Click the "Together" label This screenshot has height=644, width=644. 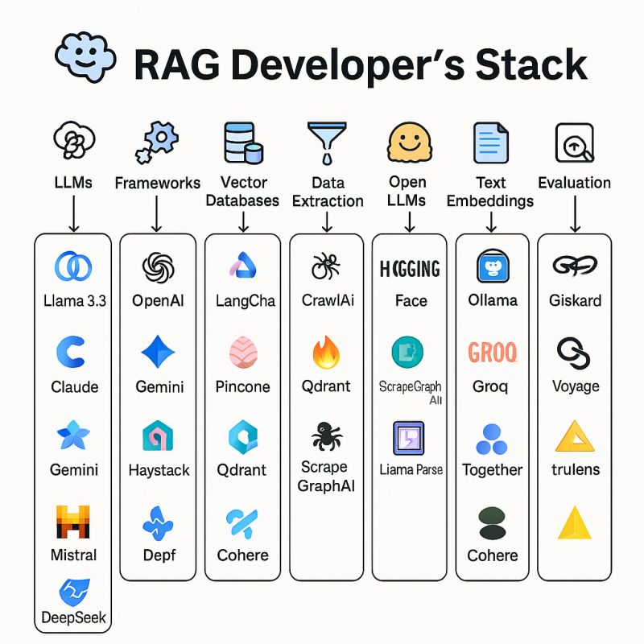[493, 470]
